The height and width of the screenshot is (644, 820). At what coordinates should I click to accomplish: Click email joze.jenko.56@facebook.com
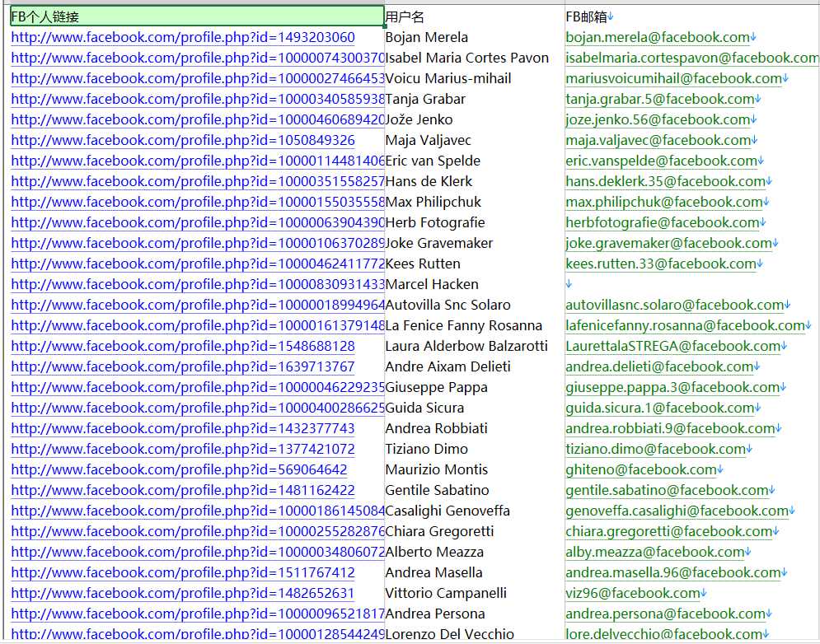coord(658,119)
